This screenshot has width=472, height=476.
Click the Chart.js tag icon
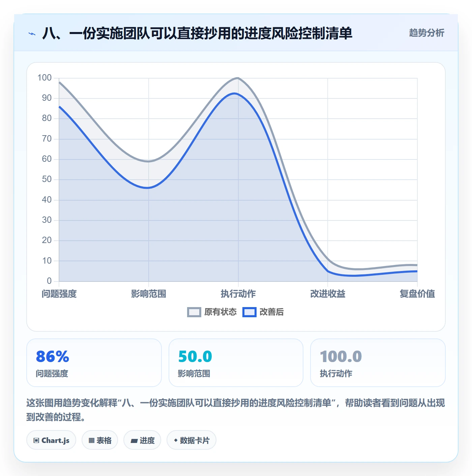coord(36,440)
